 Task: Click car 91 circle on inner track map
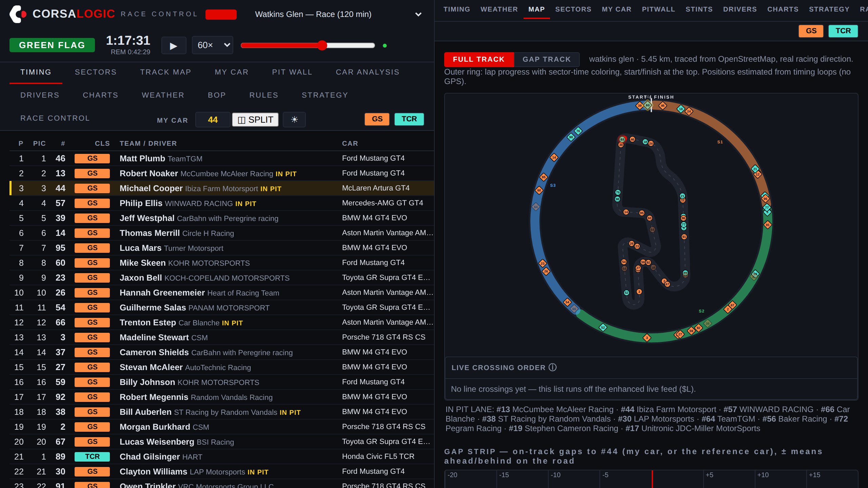click(x=684, y=237)
